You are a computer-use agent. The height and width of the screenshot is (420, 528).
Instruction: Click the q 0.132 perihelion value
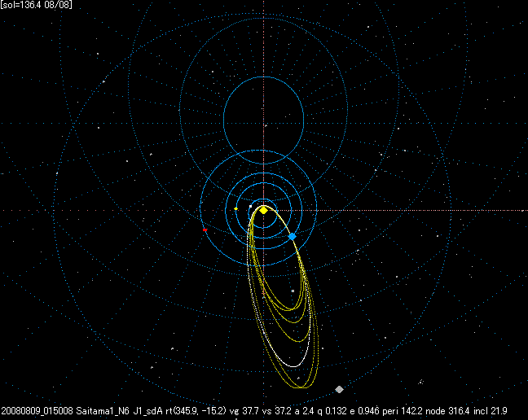(x=331, y=411)
